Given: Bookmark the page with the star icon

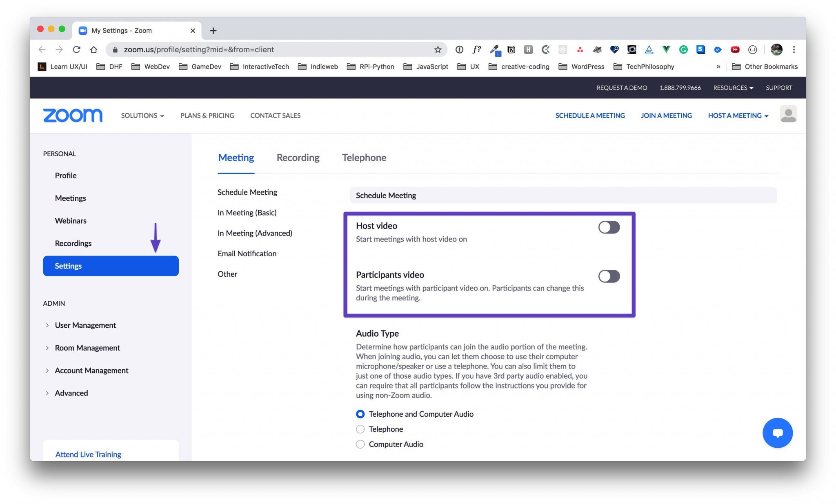Looking at the screenshot, I should click(x=437, y=49).
